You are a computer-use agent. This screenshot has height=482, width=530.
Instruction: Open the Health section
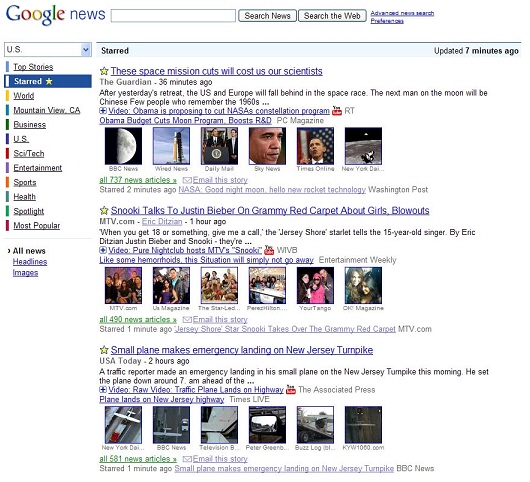(x=24, y=197)
